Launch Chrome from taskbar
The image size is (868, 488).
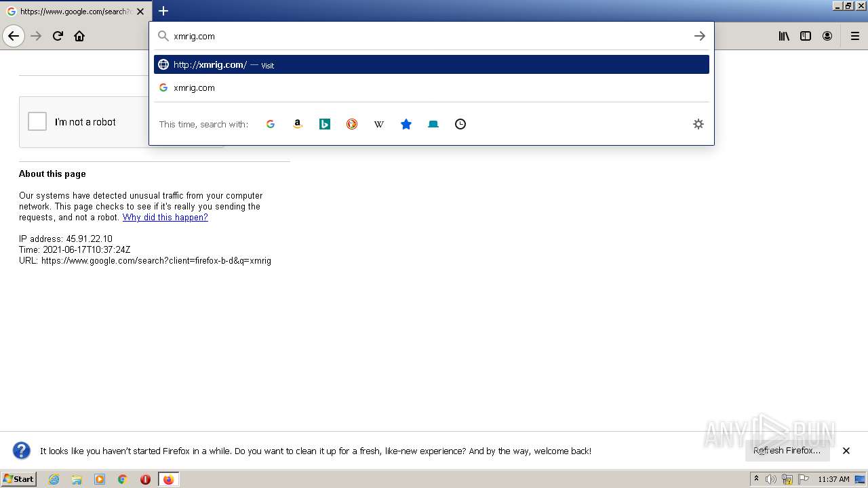point(123,479)
